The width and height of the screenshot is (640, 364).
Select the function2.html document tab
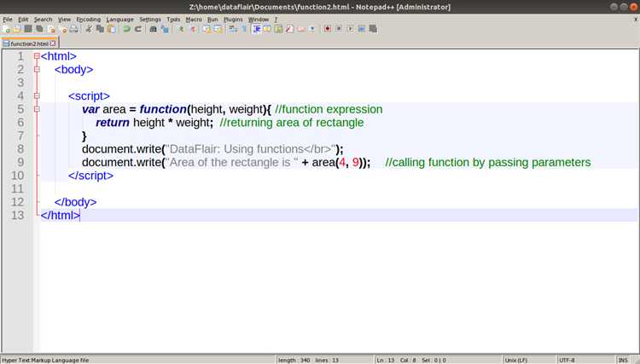(x=29, y=43)
